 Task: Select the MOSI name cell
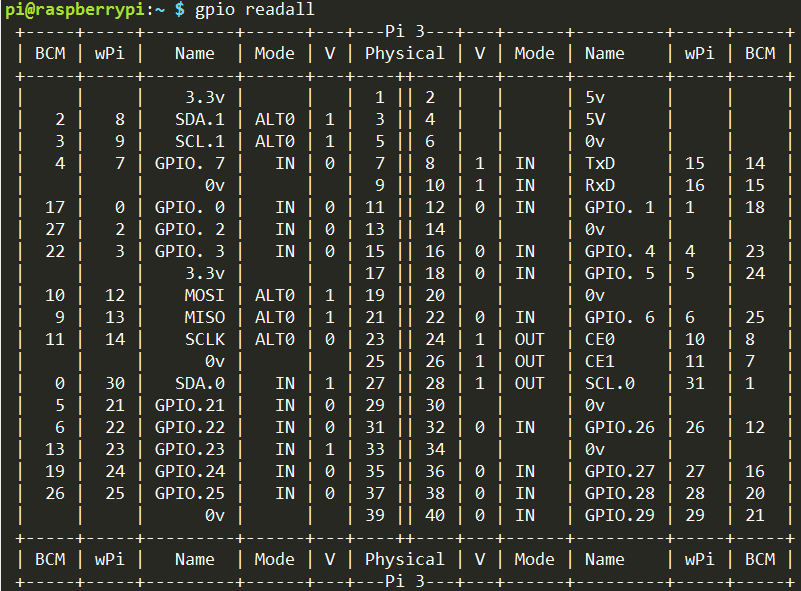204,295
